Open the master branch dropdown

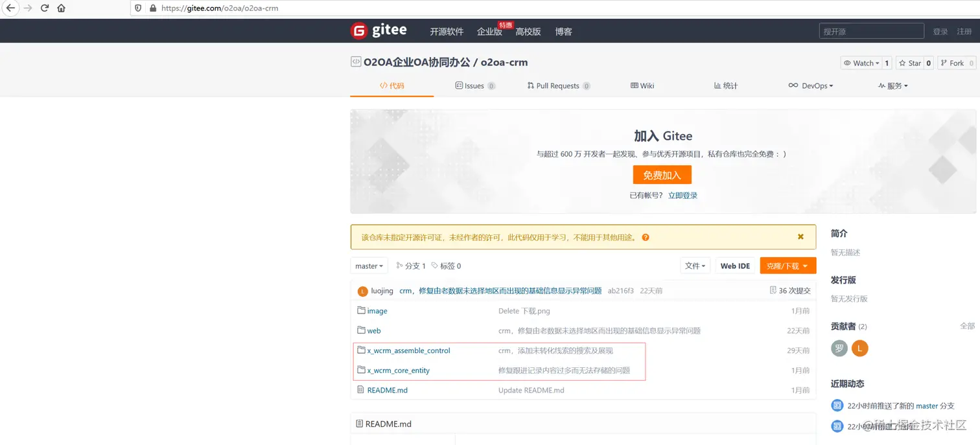(x=368, y=266)
